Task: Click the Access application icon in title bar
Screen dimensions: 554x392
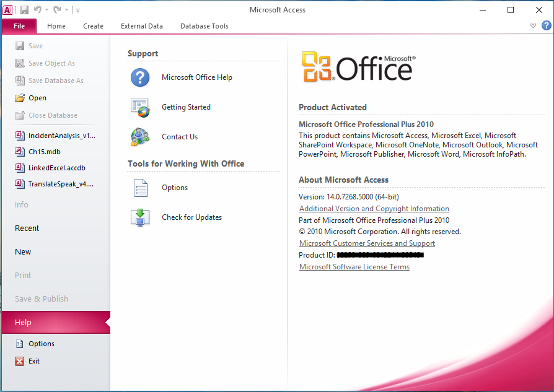Action: (x=7, y=10)
